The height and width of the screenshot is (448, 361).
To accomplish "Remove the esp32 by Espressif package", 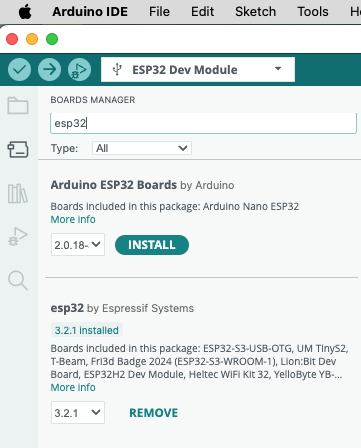I will tap(153, 413).
